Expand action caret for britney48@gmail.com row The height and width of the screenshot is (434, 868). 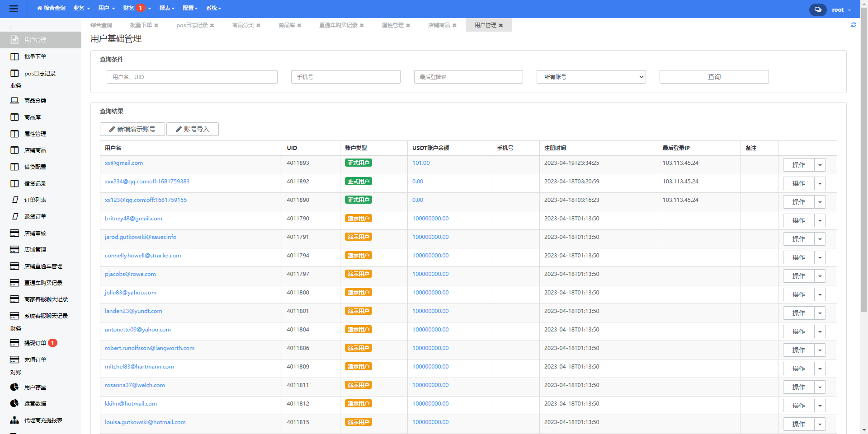tap(820, 220)
